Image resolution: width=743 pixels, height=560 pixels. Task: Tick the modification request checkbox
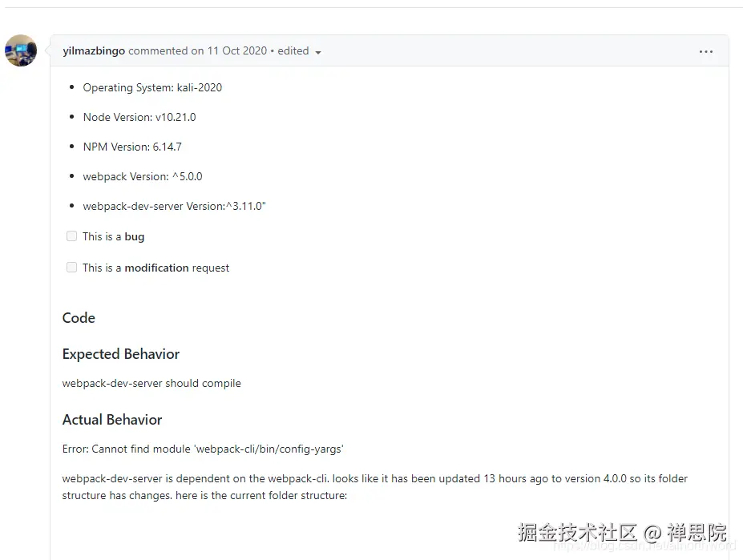pyautogui.click(x=71, y=268)
